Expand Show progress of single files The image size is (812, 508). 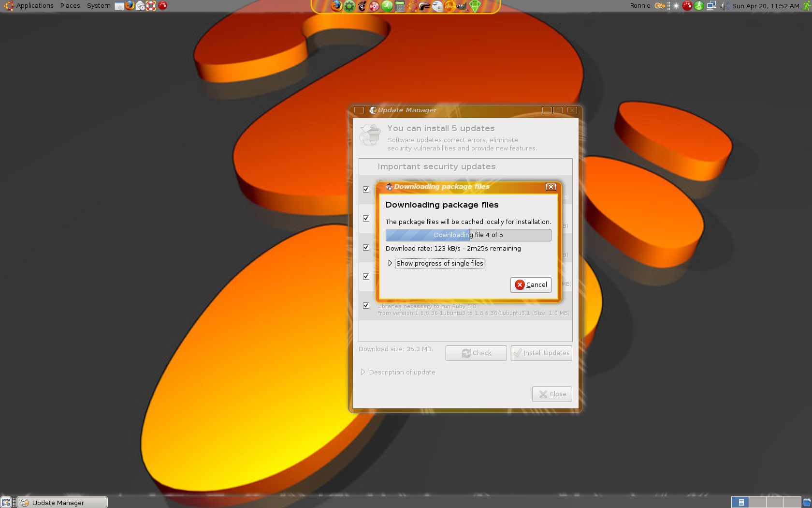click(x=435, y=263)
